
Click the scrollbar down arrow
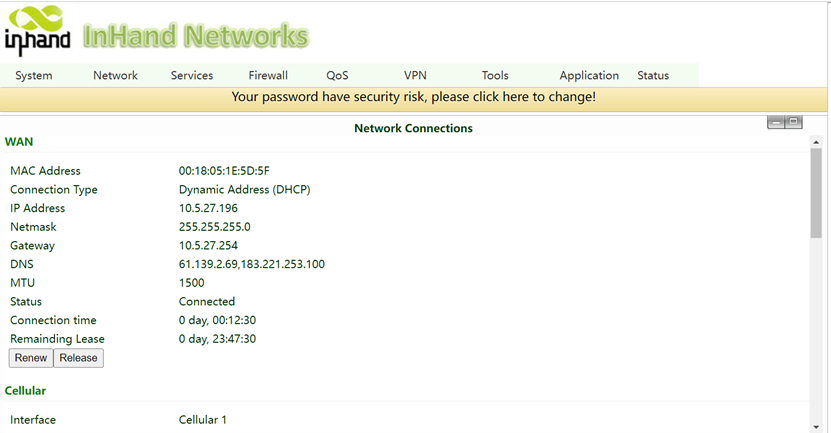(816, 427)
